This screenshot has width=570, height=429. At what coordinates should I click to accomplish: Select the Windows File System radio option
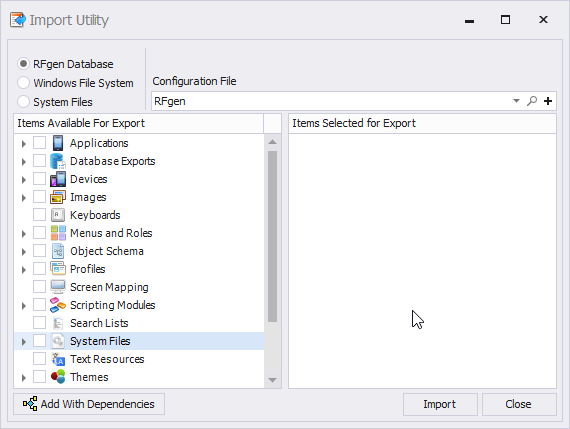(23, 83)
